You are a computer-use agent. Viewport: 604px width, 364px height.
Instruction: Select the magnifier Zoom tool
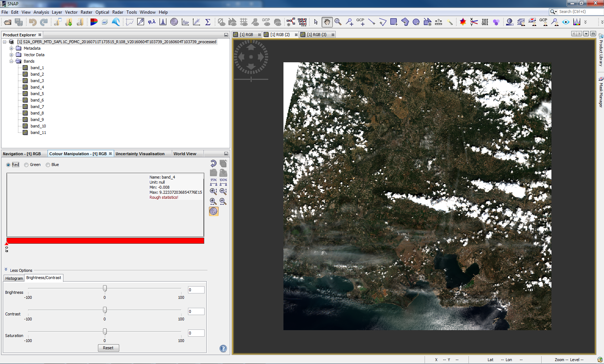(338, 22)
